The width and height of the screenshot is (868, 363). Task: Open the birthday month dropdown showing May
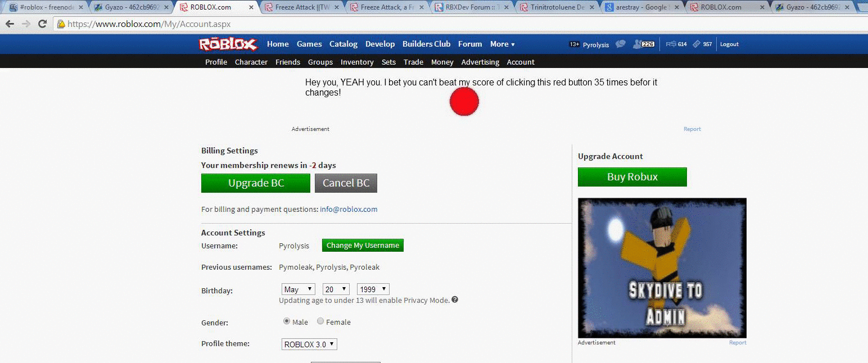[299, 289]
